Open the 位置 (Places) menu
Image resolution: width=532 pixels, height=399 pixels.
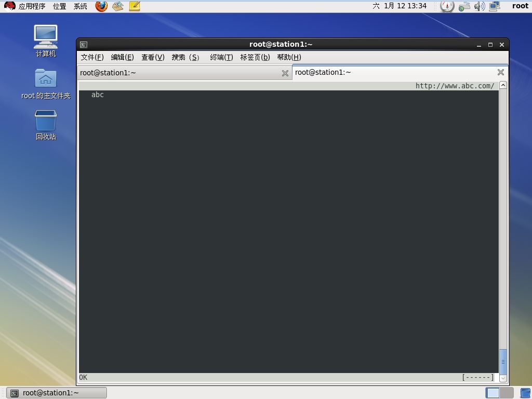pos(59,6)
